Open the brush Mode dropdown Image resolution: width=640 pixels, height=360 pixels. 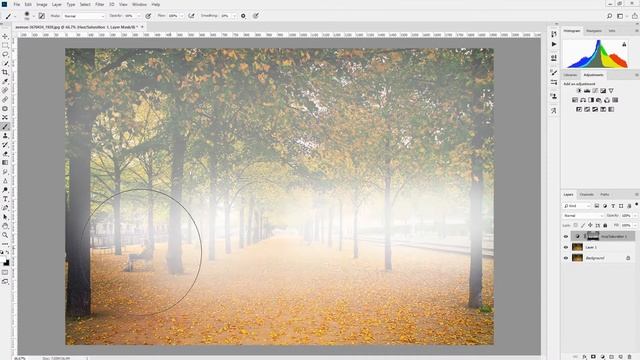click(84, 16)
